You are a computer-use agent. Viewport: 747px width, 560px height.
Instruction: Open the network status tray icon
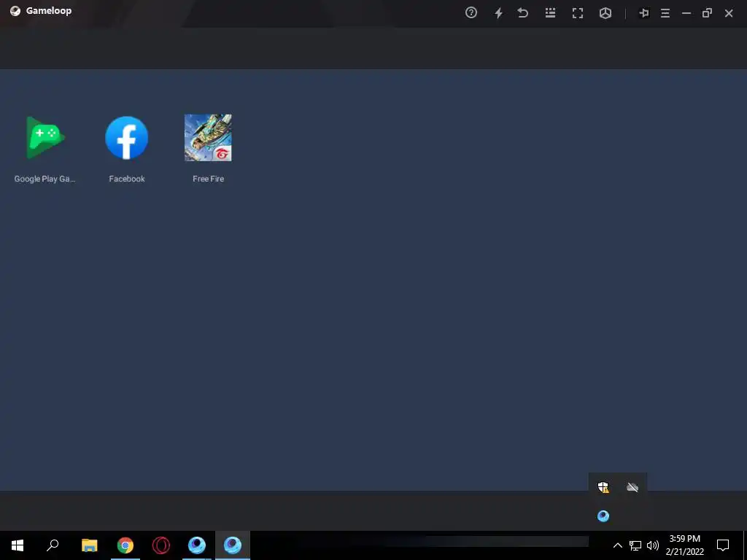pos(635,545)
